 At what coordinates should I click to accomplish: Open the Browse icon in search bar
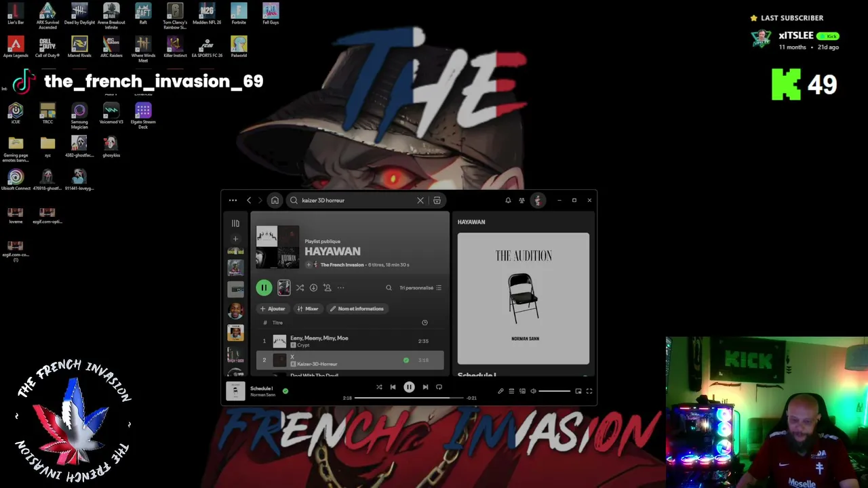(437, 201)
